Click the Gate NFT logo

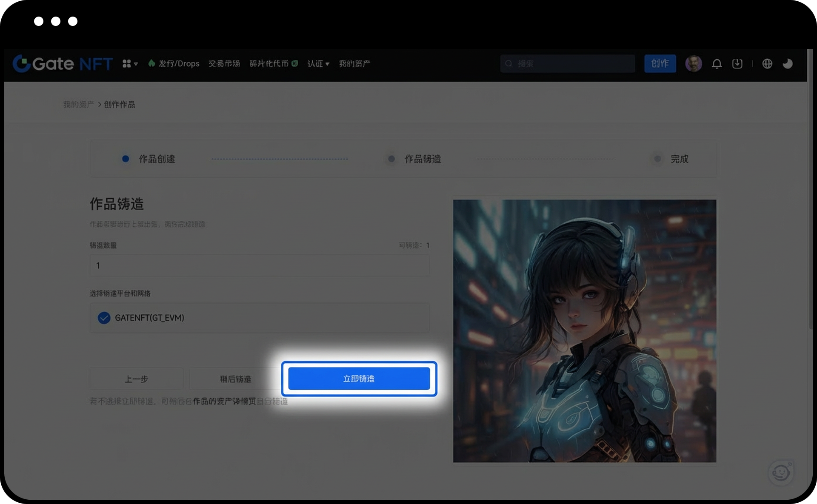63,64
